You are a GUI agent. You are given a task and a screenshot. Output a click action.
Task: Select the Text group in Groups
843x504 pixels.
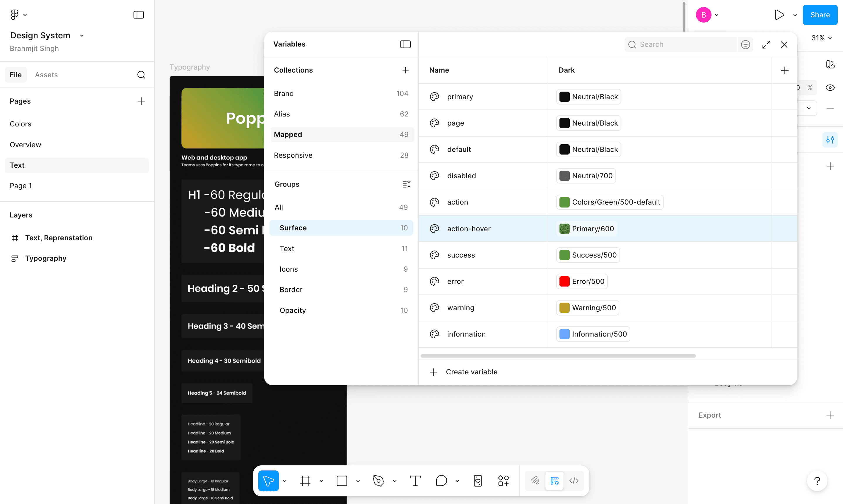[287, 248]
